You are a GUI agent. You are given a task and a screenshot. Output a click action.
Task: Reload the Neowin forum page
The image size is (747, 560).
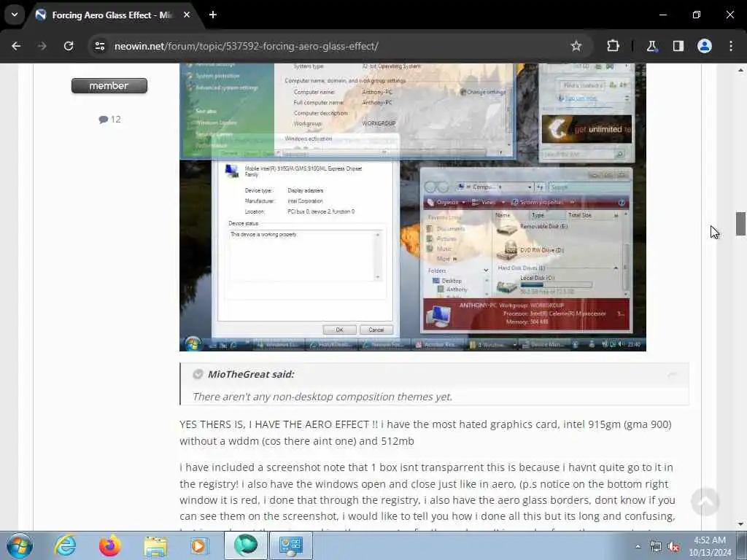point(69,46)
